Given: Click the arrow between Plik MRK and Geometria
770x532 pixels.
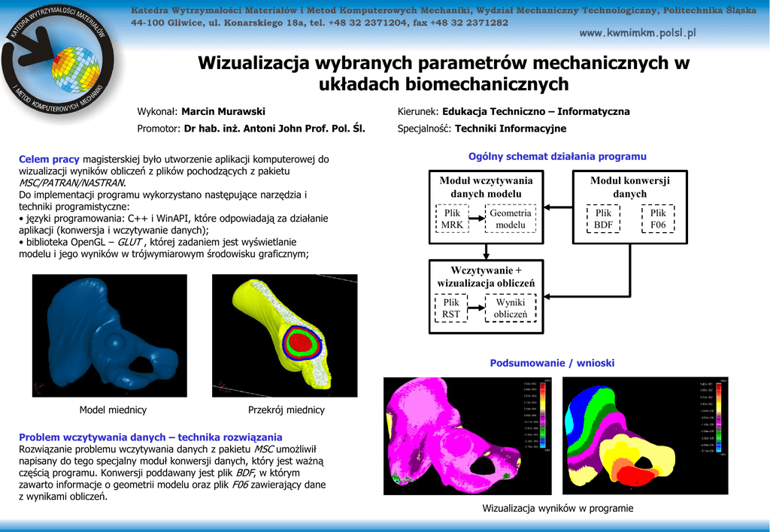Looking at the screenshot, I should 477,219.
